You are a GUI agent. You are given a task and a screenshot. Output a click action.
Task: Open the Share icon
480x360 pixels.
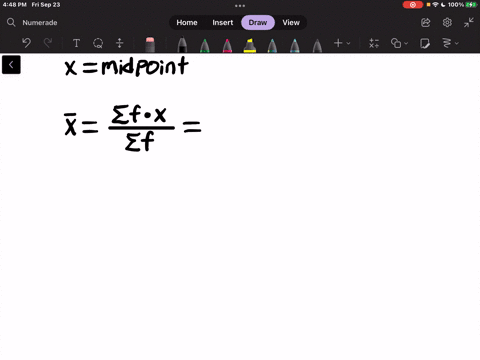click(426, 23)
